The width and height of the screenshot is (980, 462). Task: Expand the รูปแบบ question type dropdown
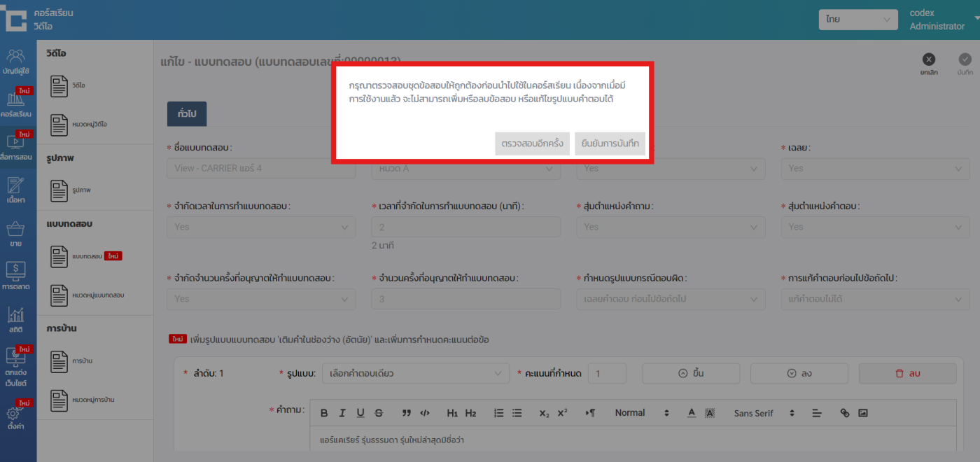point(416,374)
